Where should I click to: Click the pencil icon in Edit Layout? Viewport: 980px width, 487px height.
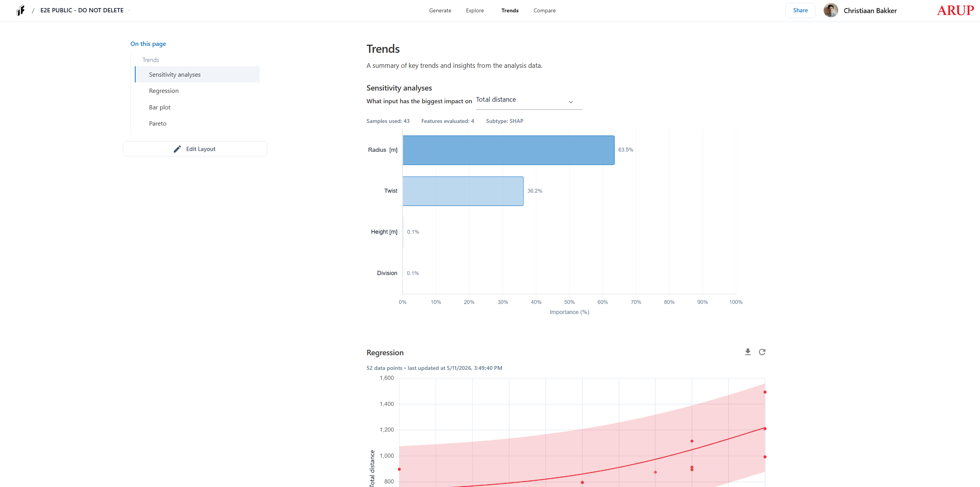(x=177, y=149)
